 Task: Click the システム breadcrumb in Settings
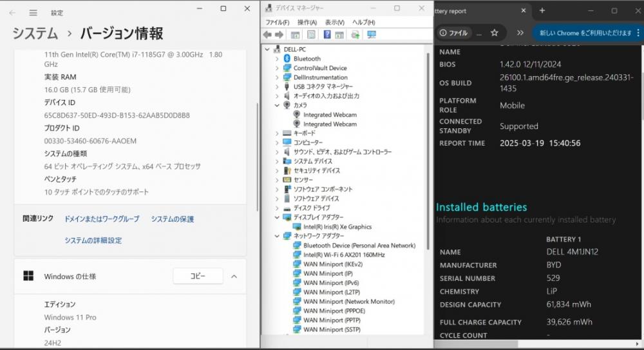point(35,34)
